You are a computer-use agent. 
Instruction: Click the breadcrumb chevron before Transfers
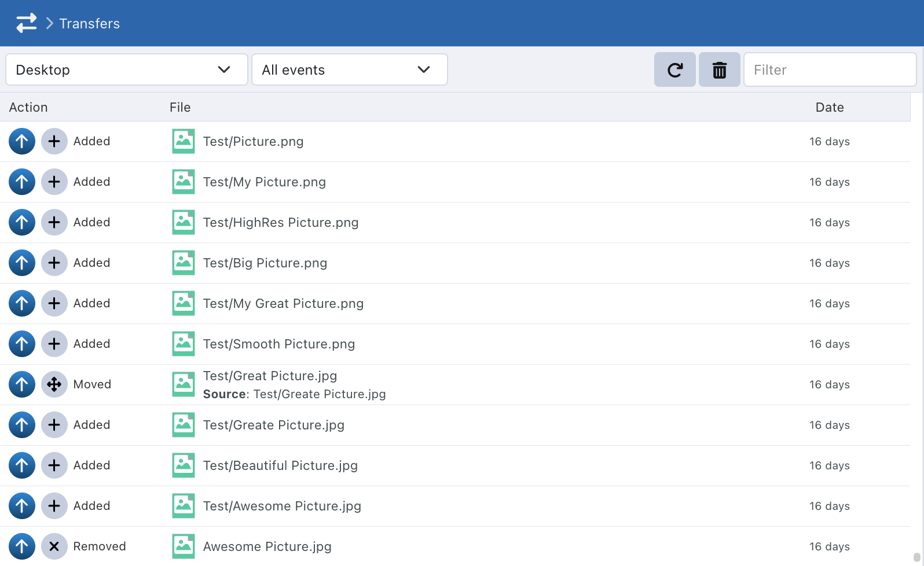50,23
